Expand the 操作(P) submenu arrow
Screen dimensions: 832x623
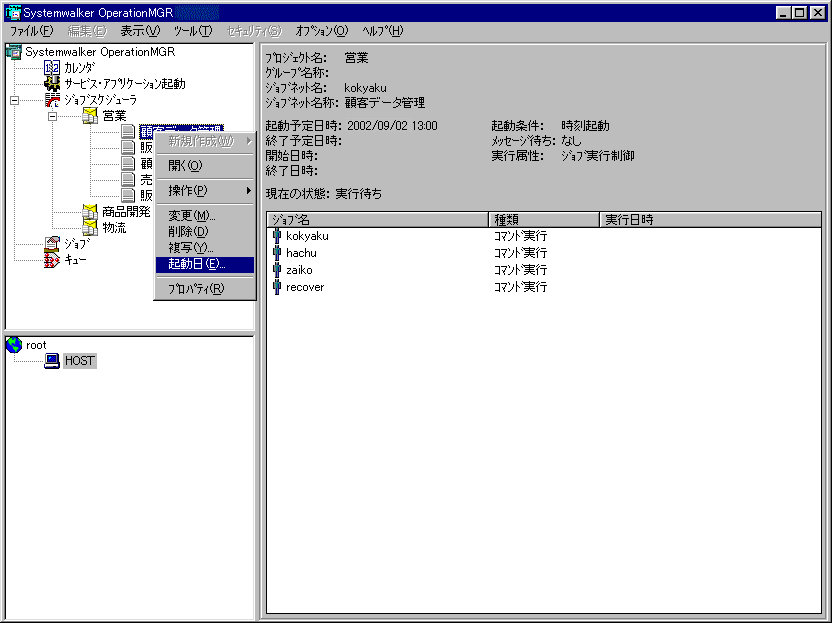[x=248, y=190]
